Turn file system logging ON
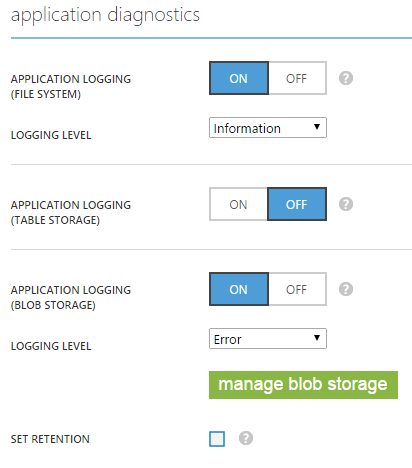Screen dimensions: 412x468 (x=239, y=78)
